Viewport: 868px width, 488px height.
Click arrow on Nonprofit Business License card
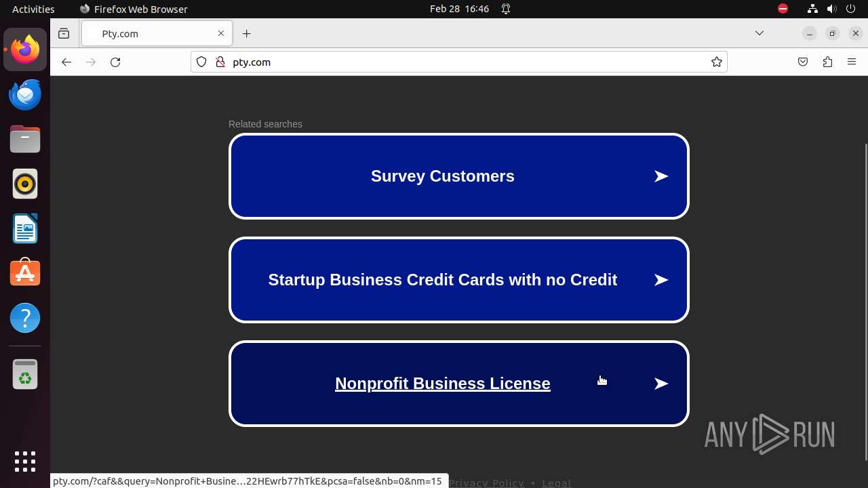[661, 384]
